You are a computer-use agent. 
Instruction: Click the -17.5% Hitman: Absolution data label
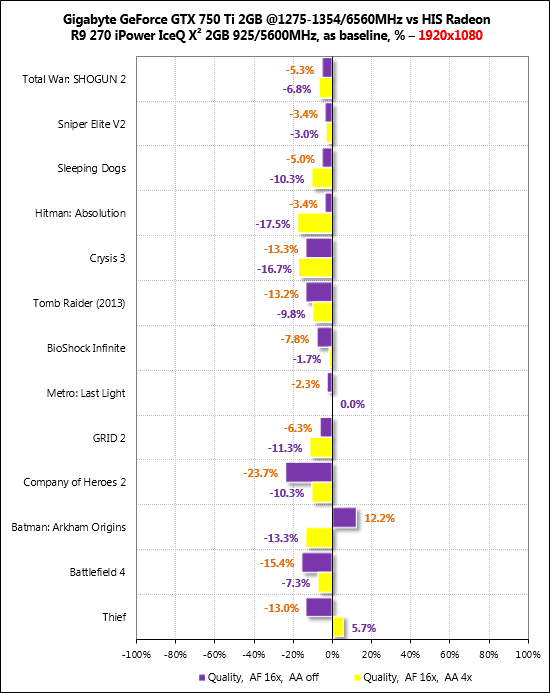(273, 224)
